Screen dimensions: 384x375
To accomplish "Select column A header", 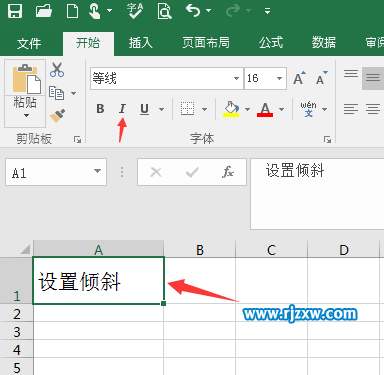I will point(98,249).
